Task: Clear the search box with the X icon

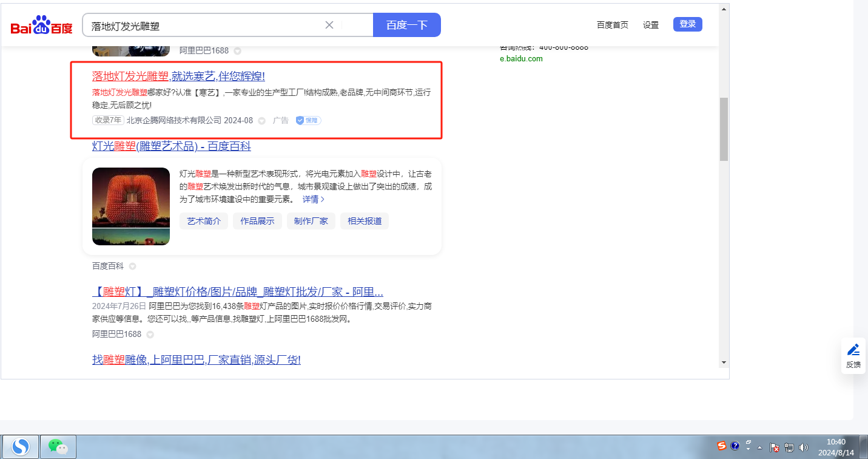Action: (329, 25)
